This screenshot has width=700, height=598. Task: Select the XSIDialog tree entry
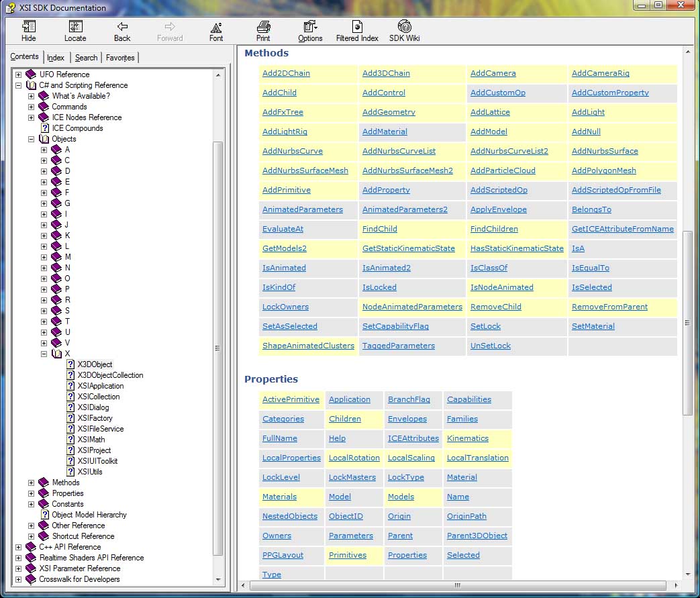pyautogui.click(x=93, y=407)
